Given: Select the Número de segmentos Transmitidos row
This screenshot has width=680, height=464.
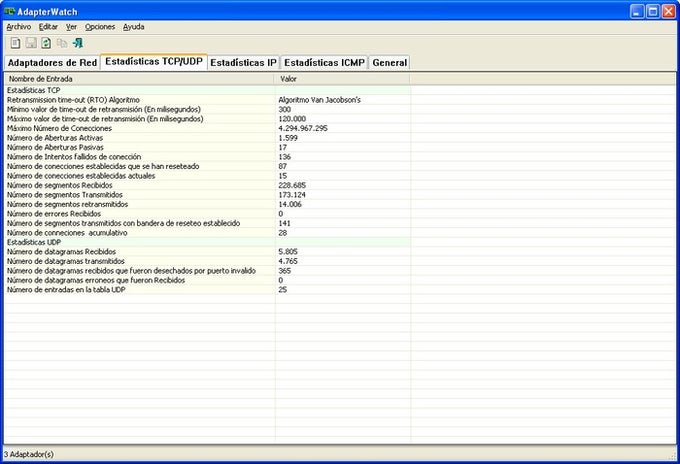Looking at the screenshot, I should click(x=207, y=195).
